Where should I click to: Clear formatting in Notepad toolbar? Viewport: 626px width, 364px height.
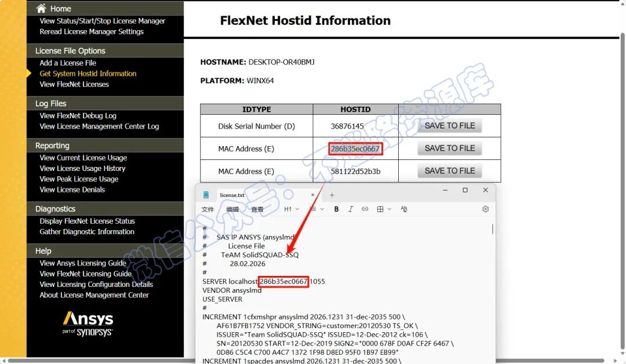point(404,209)
